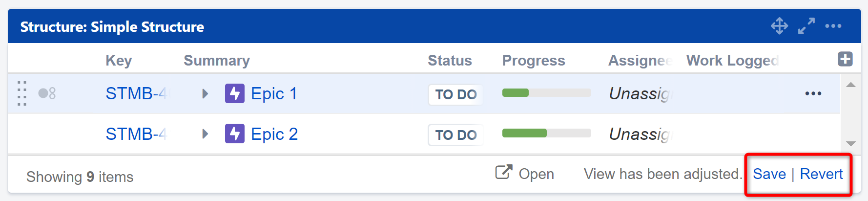Click the Status column header
This screenshot has width=868, height=201.
tap(450, 60)
